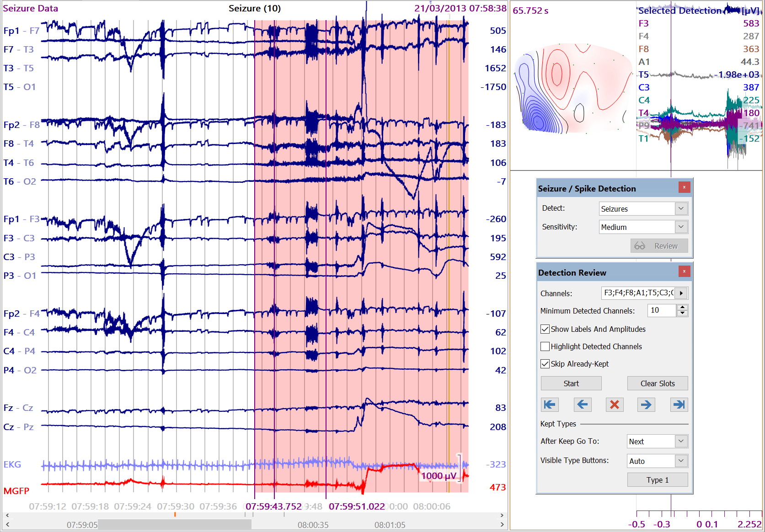
Task: Expand the Channels list arrow button
Action: (681, 293)
